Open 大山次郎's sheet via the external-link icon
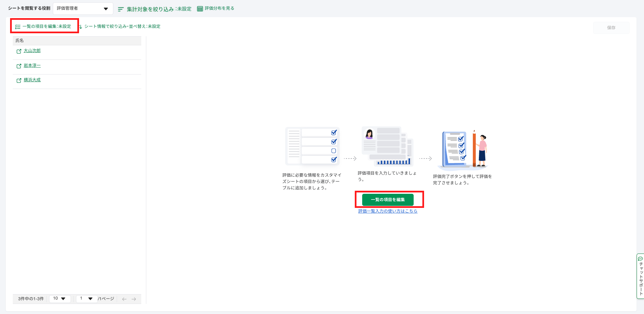The image size is (644, 314). (19, 51)
